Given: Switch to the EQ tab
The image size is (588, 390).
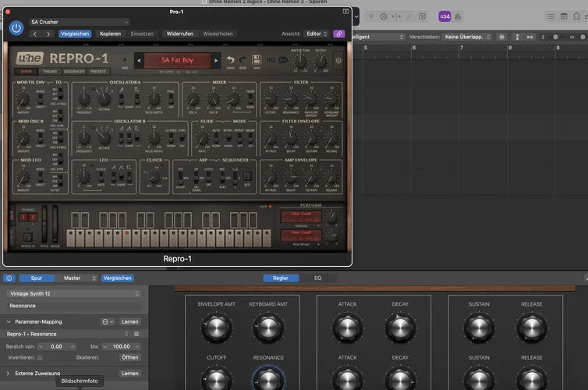Looking at the screenshot, I should 317,278.
